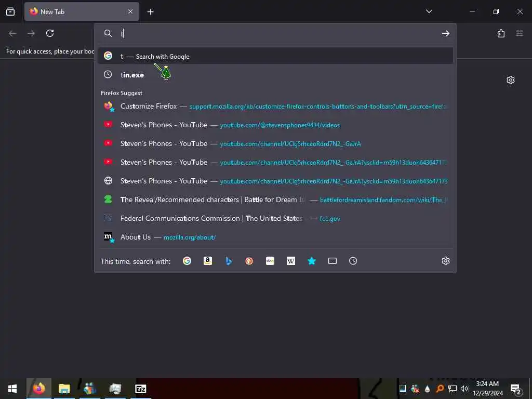Viewport: 532px width, 399px height.
Task: Click the volume speaker tray icon
Action: point(464,389)
